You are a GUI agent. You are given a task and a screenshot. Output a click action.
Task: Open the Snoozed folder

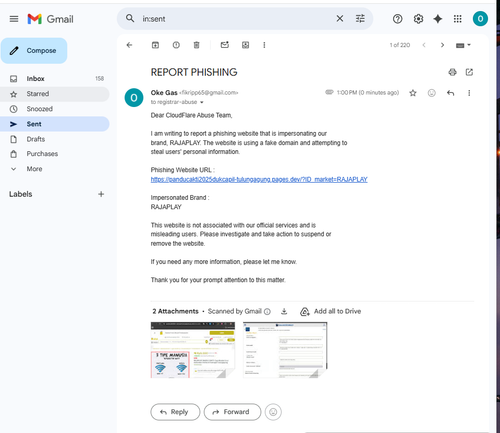55,109
